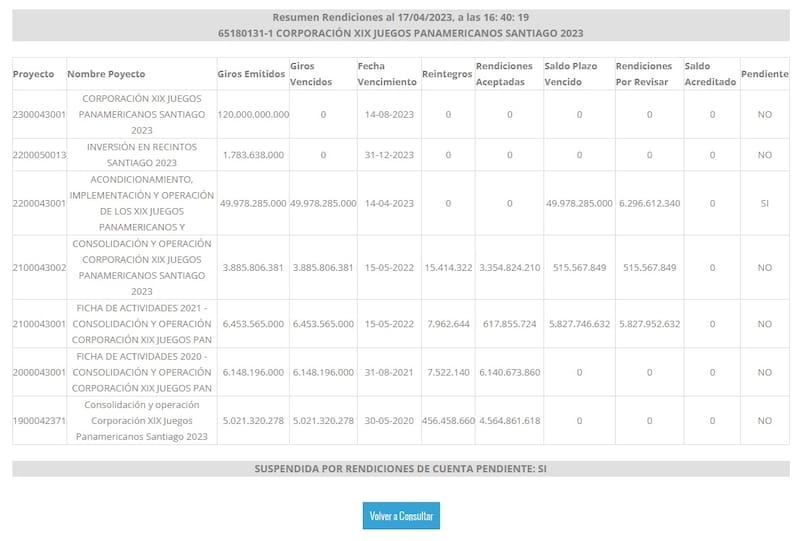Click the 120.000.000.000 Giros Emitidos amount
The height and width of the screenshot is (541, 800).
click(x=253, y=115)
